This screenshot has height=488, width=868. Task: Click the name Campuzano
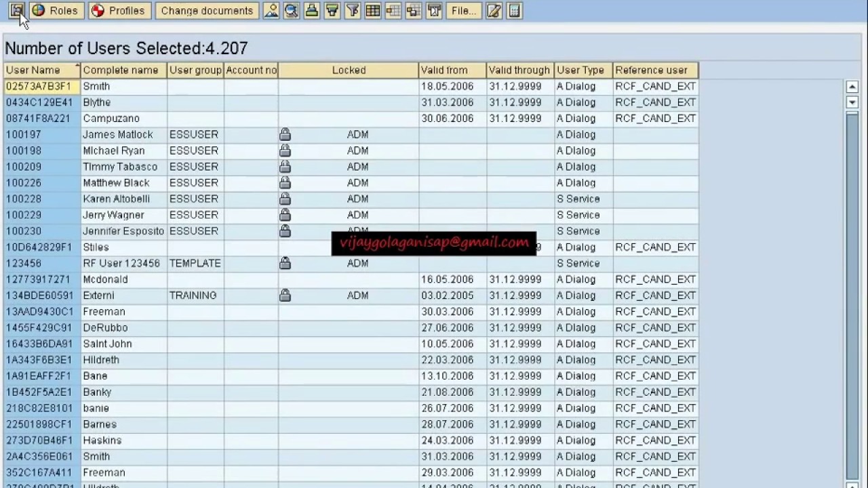click(111, 119)
